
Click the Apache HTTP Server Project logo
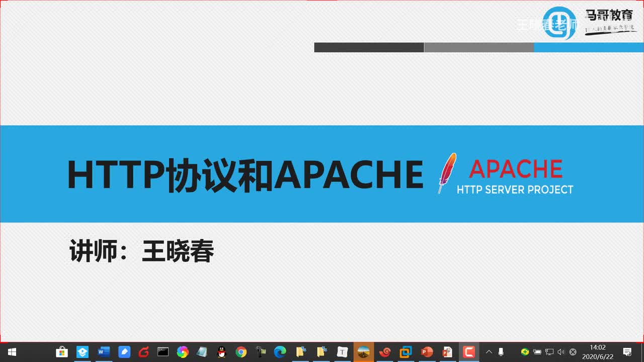point(505,174)
